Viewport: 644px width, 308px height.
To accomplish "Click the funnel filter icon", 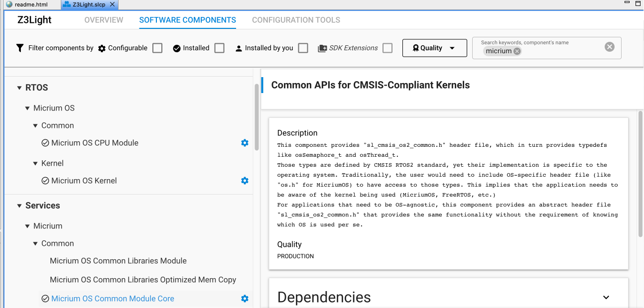I will (20, 48).
